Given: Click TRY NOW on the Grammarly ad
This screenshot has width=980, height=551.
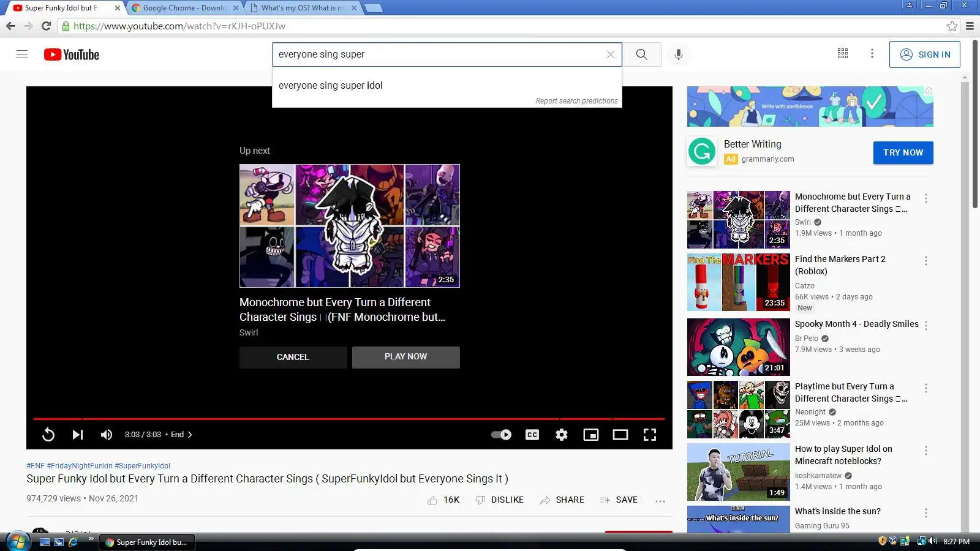Looking at the screenshot, I should pos(903,153).
